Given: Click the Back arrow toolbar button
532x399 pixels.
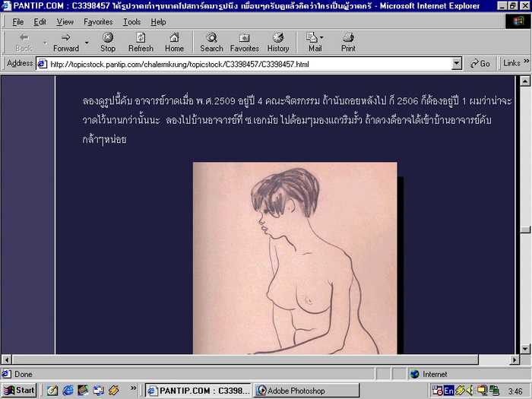Looking at the screenshot, I should (x=24, y=43).
